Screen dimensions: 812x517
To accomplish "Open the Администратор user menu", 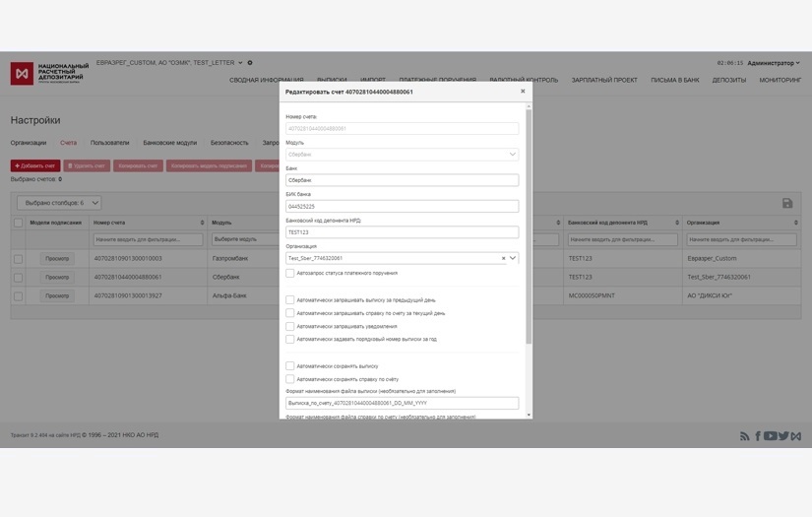I will coord(774,63).
